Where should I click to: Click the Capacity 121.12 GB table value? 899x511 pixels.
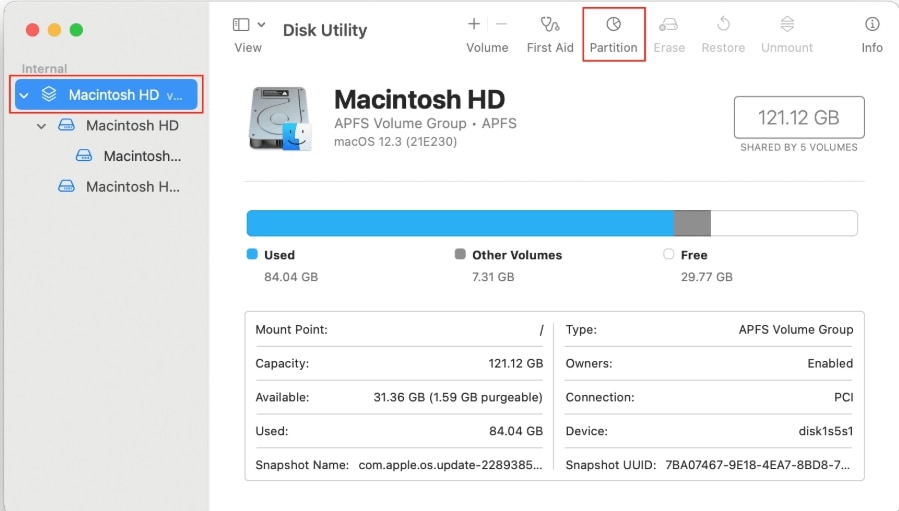[515, 364]
